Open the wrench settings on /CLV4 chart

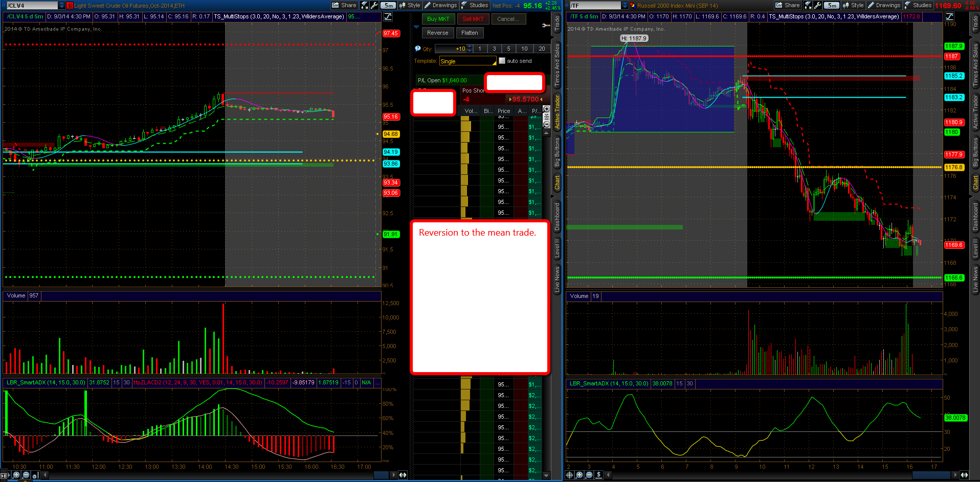coord(374,5)
